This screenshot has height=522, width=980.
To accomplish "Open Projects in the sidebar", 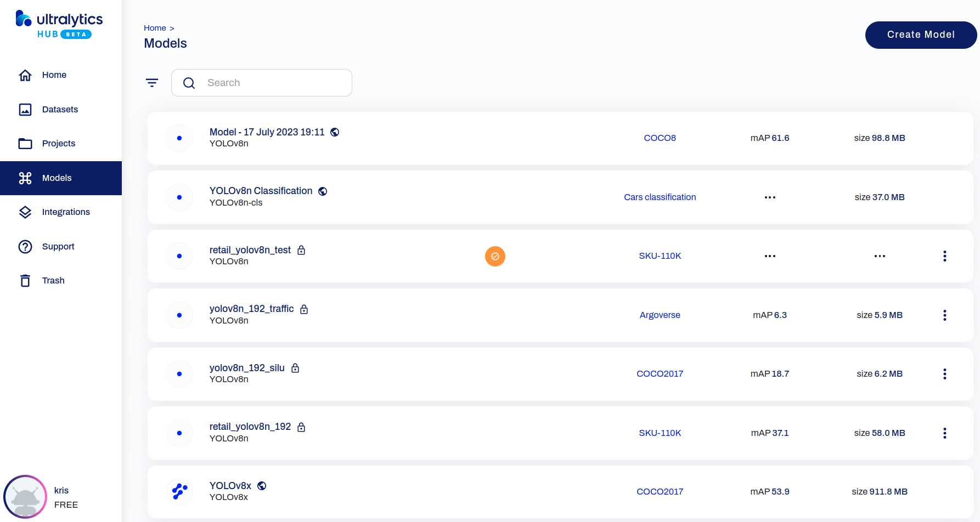I will coord(61,144).
